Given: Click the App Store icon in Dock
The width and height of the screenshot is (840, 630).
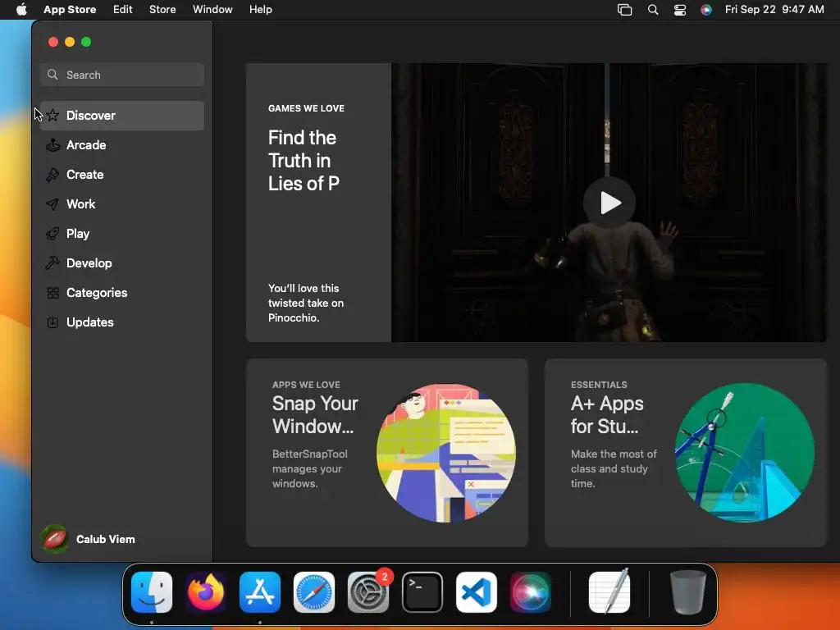Looking at the screenshot, I should point(260,592).
